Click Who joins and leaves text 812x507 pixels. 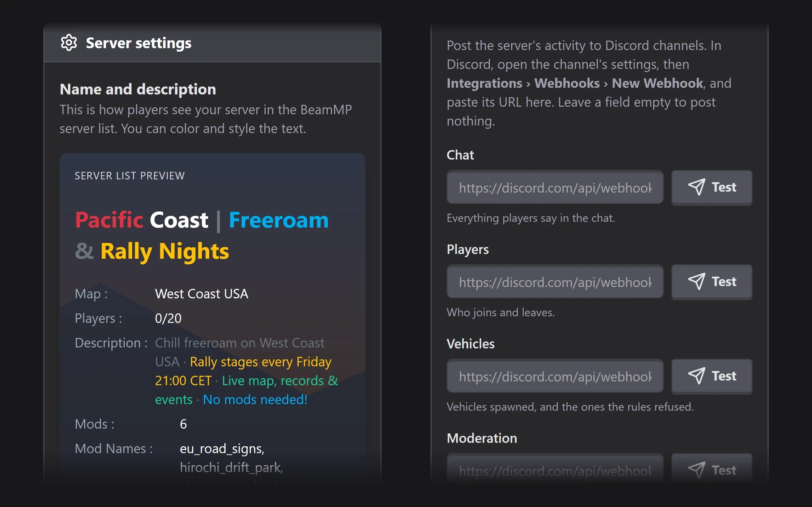click(500, 313)
